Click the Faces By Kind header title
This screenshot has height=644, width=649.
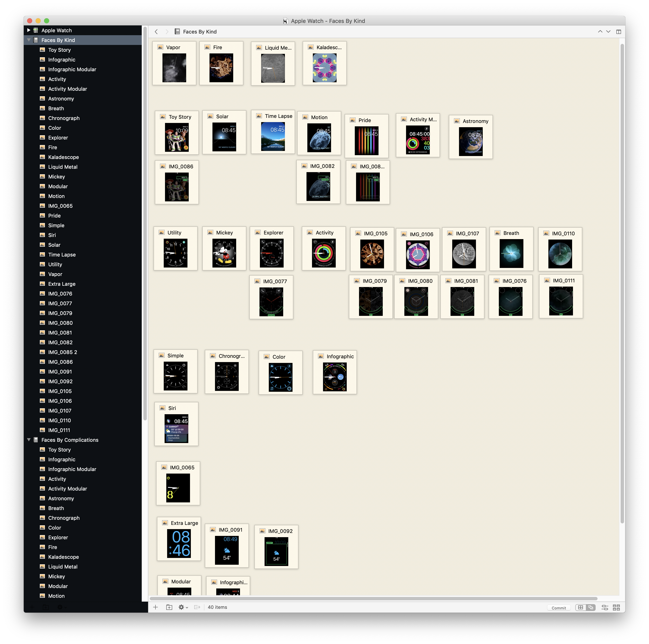[200, 32]
